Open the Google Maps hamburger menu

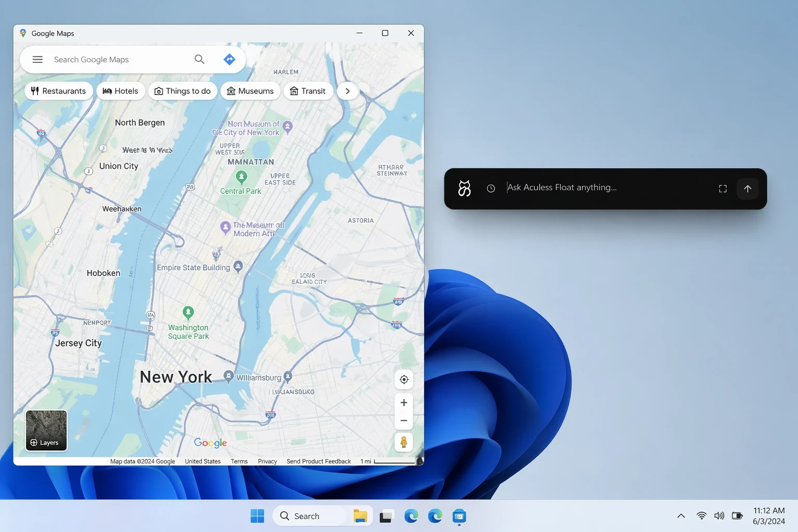click(x=37, y=59)
